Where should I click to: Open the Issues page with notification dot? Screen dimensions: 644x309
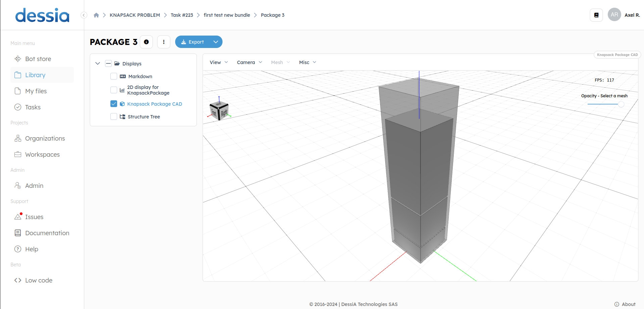pos(34,217)
